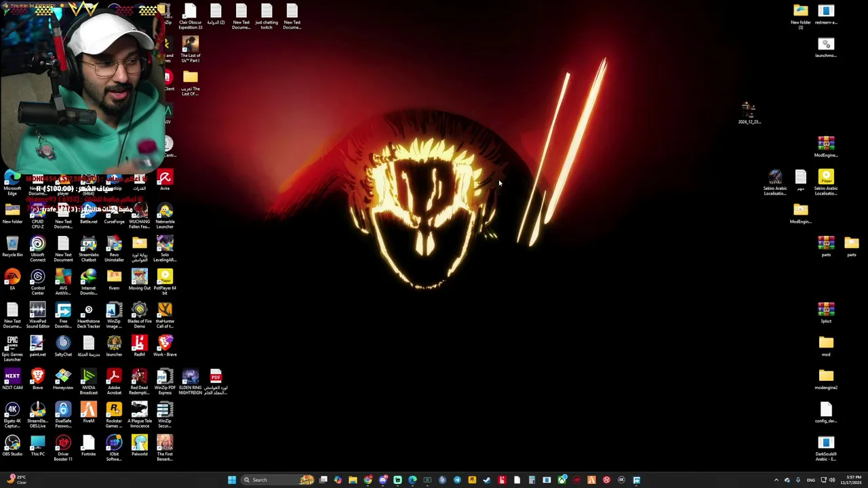Open the mod folder
The height and width of the screenshot is (488, 868).
coord(826,346)
